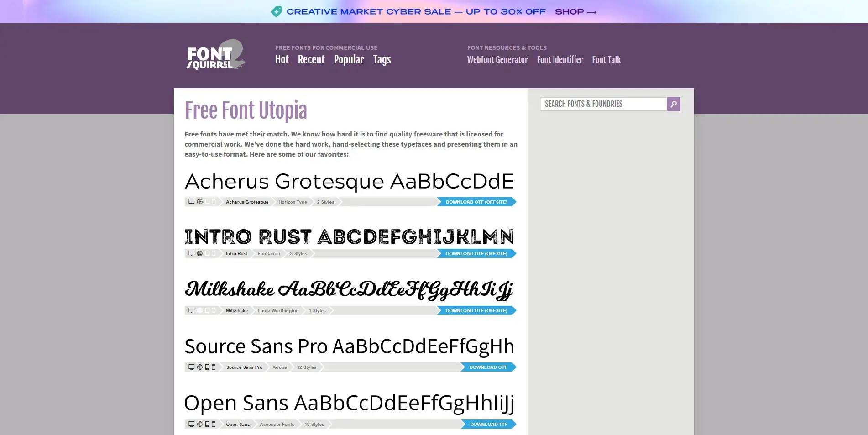Click the ebook icon in Milkshake row
The width and height of the screenshot is (868, 435).
tap(207, 310)
